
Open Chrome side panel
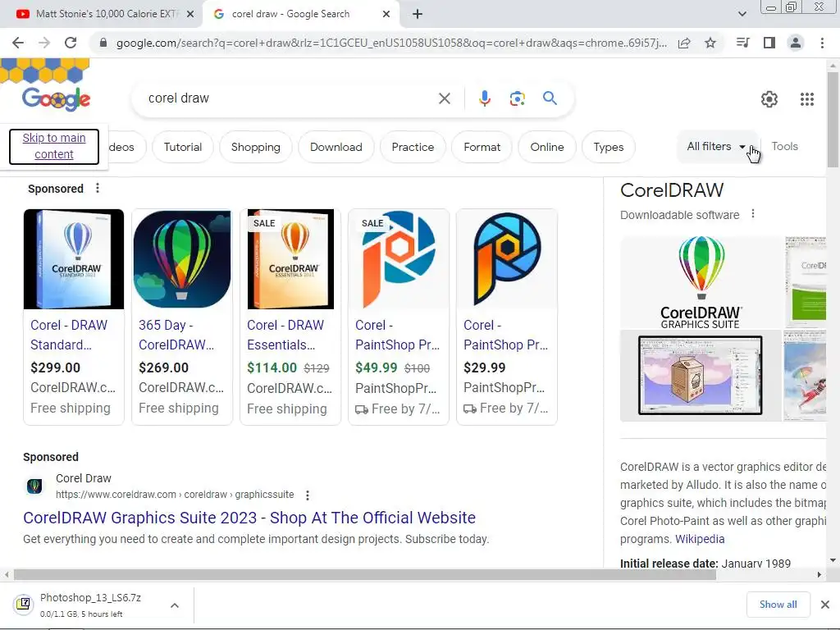(x=769, y=43)
